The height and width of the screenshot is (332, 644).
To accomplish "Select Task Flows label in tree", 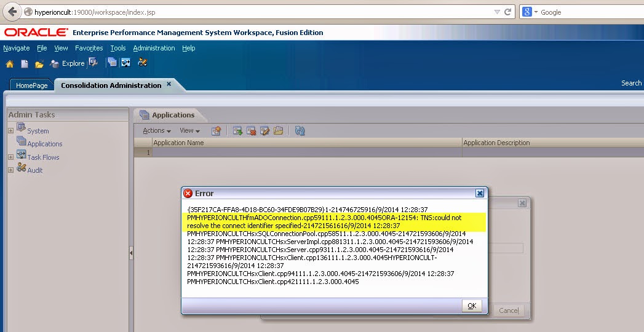I will tap(43, 157).
